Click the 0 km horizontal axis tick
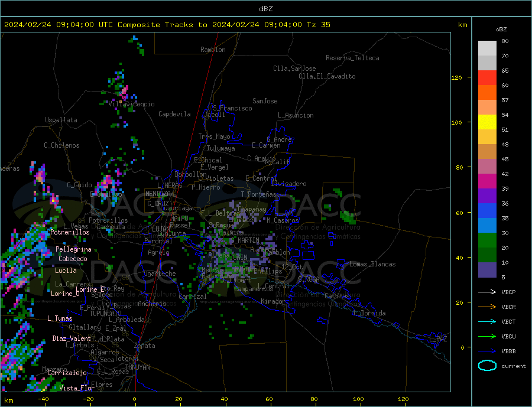The image size is (532, 407). coord(134,399)
